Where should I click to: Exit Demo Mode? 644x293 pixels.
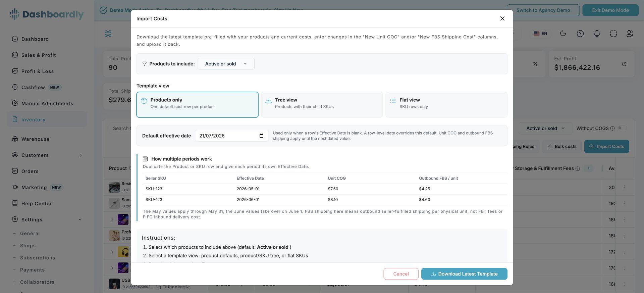(x=610, y=10)
